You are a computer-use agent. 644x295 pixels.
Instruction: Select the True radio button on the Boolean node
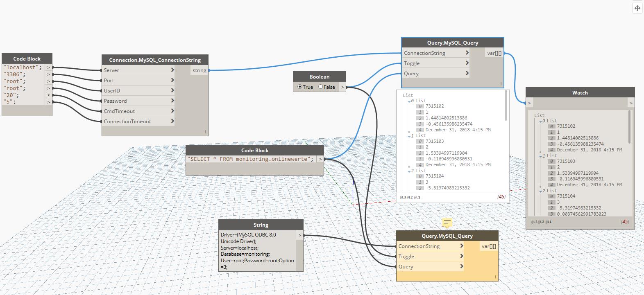(300, 87)
